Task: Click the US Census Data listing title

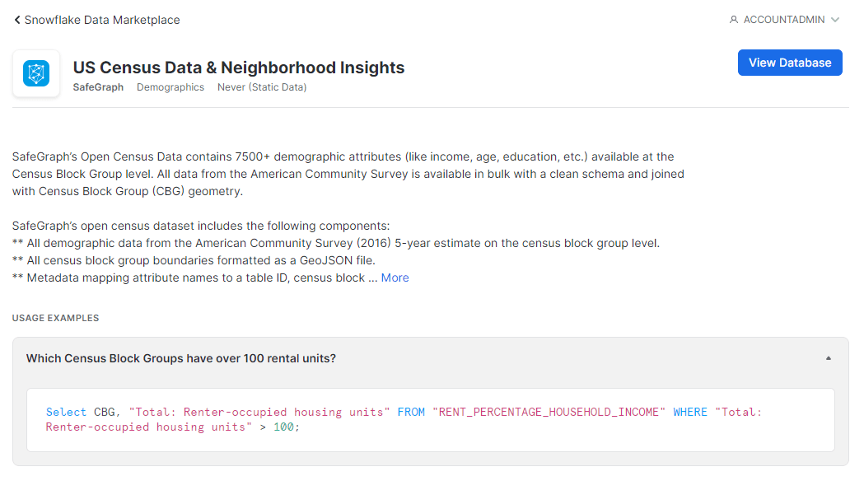Action: [x=239, y=68]
